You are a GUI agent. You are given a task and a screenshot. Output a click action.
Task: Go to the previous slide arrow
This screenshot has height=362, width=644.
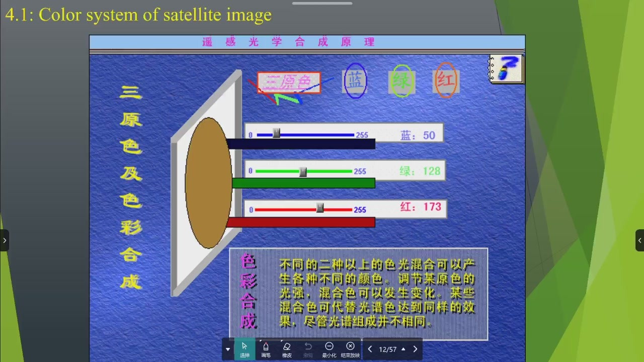370,349
